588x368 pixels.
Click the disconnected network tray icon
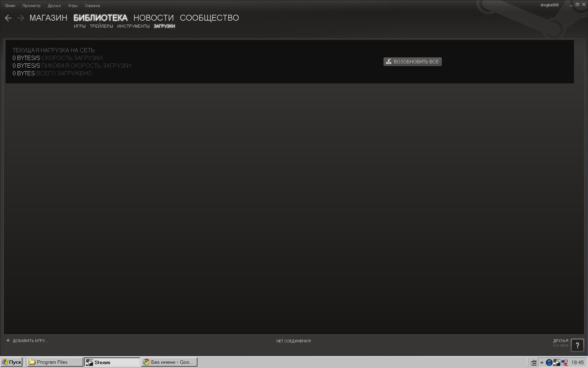click(x=564, y=362)
